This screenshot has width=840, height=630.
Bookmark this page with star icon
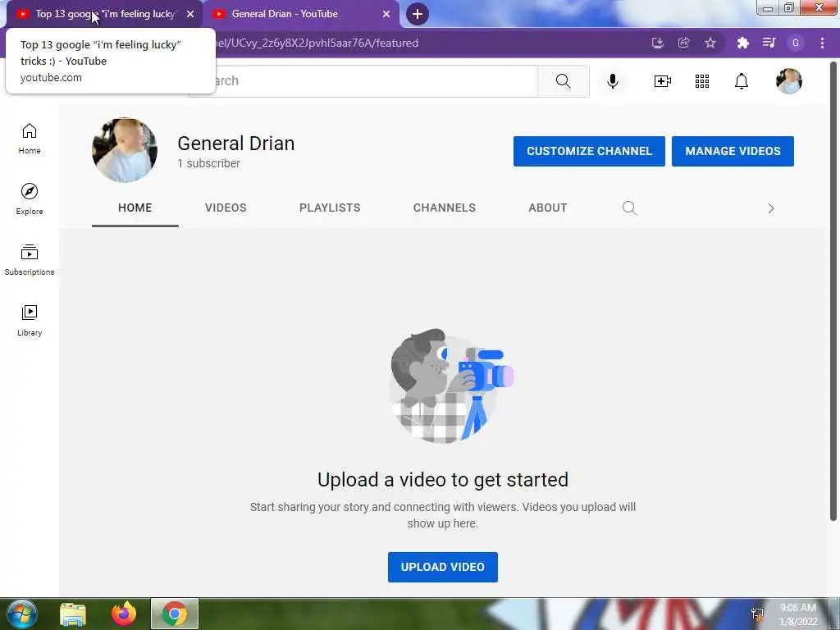click(710, 43)
